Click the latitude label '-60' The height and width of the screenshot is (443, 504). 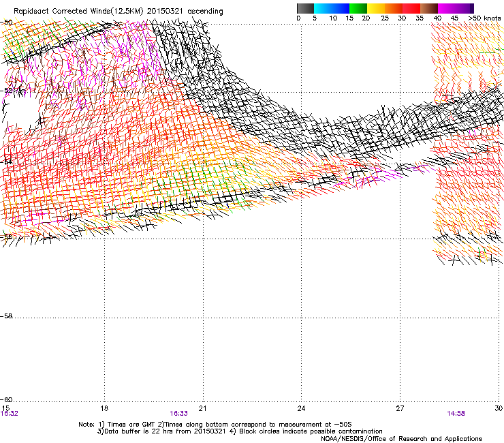tap(6, 399)
